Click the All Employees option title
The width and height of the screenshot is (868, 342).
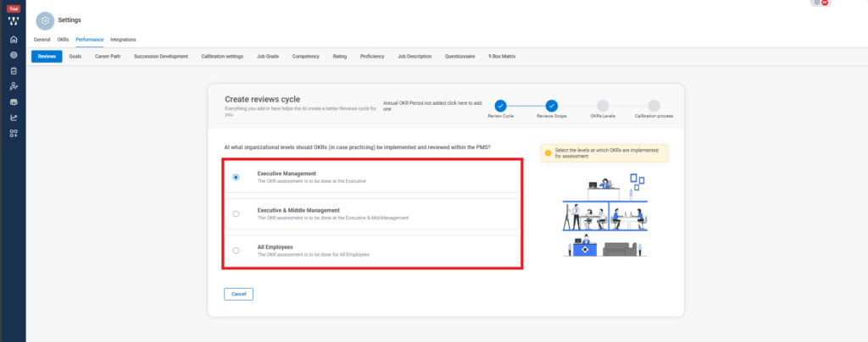click(275, 247)
